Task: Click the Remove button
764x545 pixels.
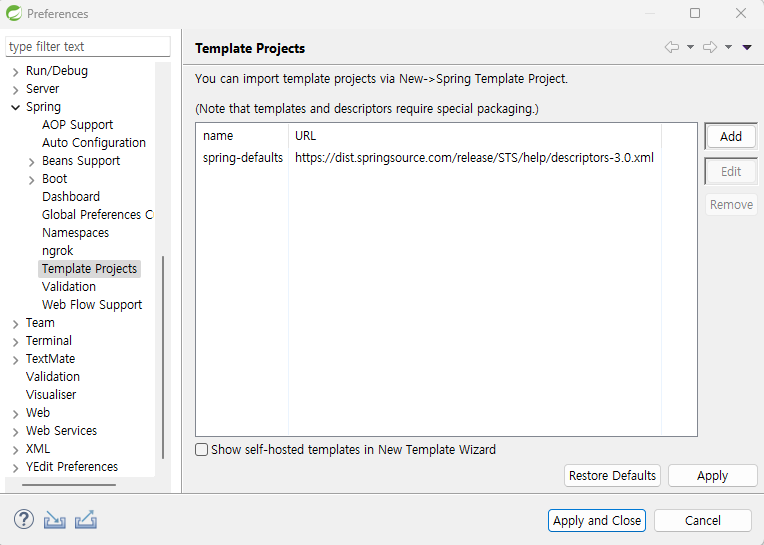Action: click(x=731, y=205)
